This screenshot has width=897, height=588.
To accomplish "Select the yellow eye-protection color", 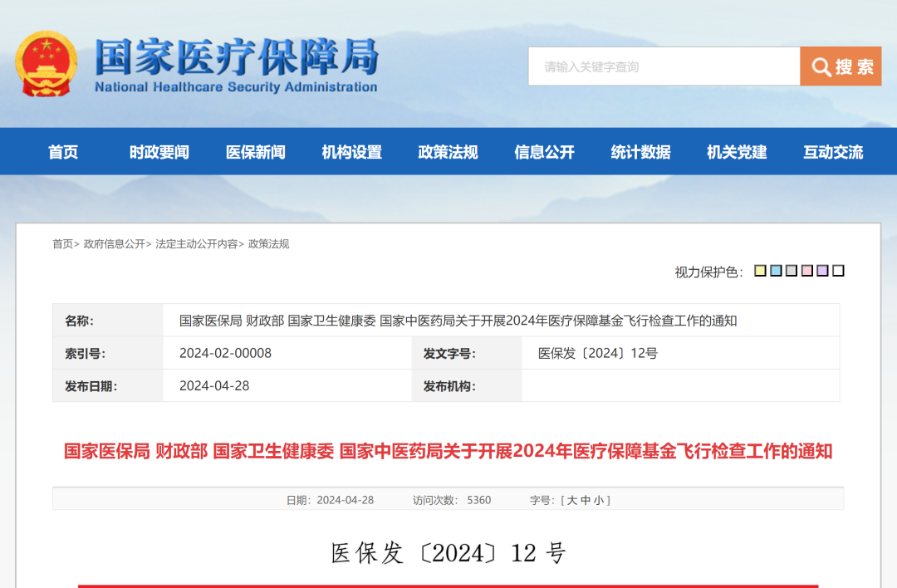I will [x=760, y=271].
